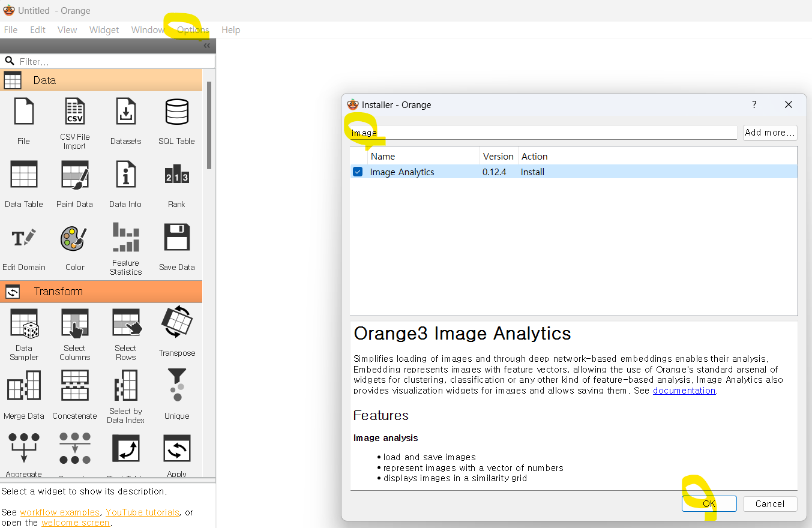The image size is (812, 528).
Task: Pick the Unique widget
Action: click(176, 394)
